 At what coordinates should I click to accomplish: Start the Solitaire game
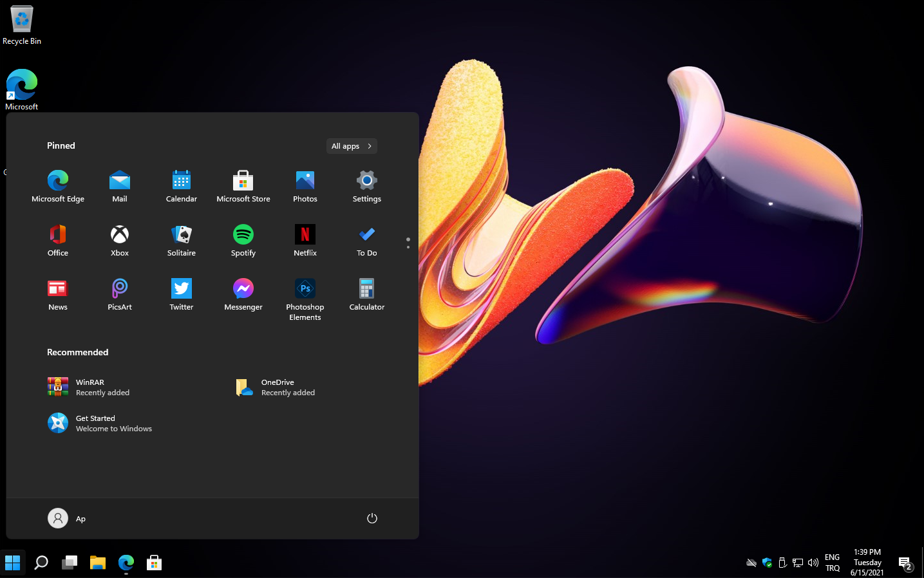(x=182, y=241)
